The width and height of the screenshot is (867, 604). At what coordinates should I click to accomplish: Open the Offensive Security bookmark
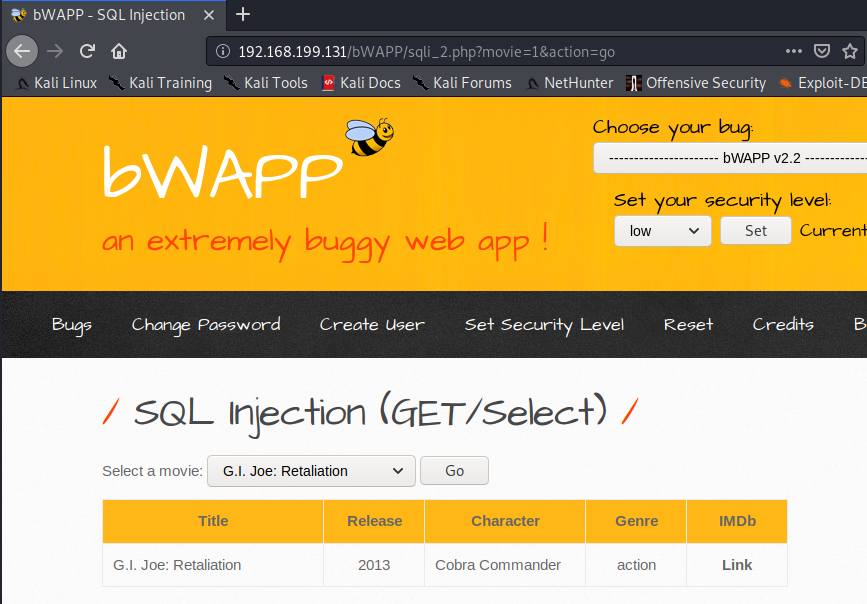point(696,83)
